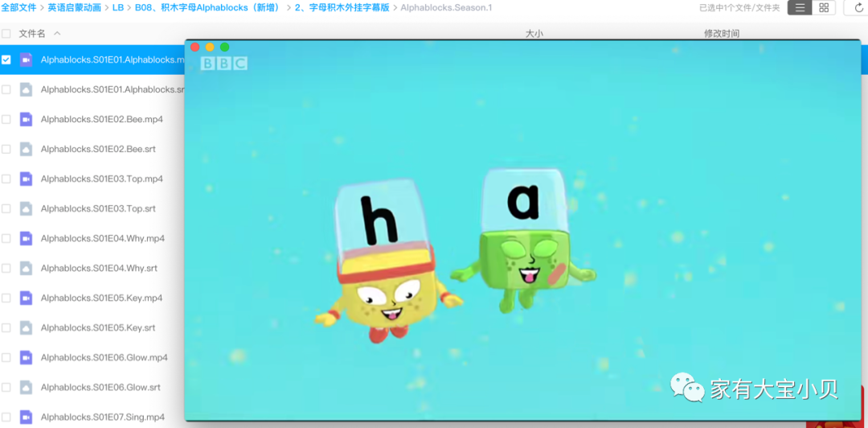This screenshot has width=868, height=428.
Task: Check the Alphablocks.S01E02.Bee.mp4 checkbox
Action: click(6, 119)
